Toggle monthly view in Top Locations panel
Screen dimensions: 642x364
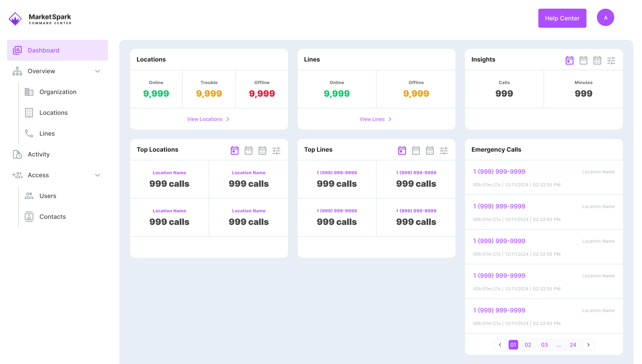(x=262, y=150)
